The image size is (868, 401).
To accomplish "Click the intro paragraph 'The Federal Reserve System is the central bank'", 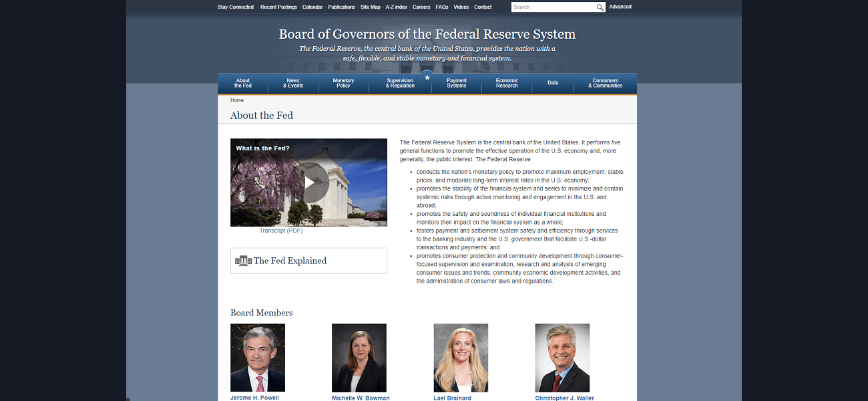I will coord(511,151).
